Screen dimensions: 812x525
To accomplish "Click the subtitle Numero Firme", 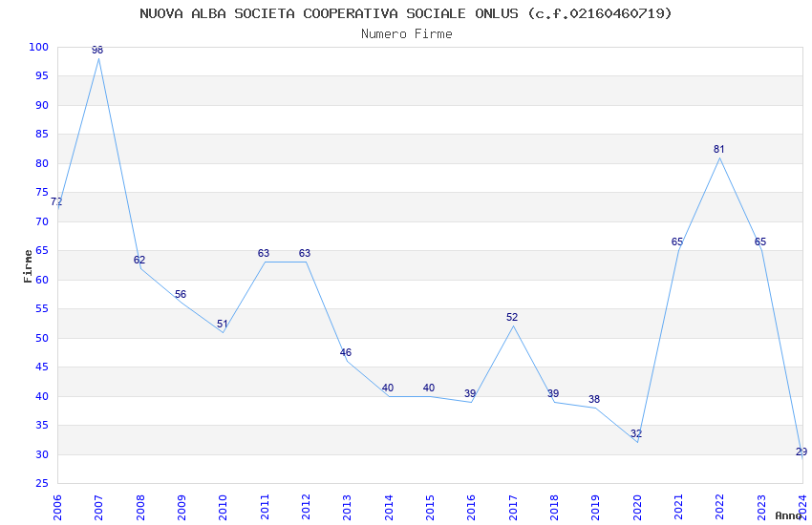I will 407,34.
